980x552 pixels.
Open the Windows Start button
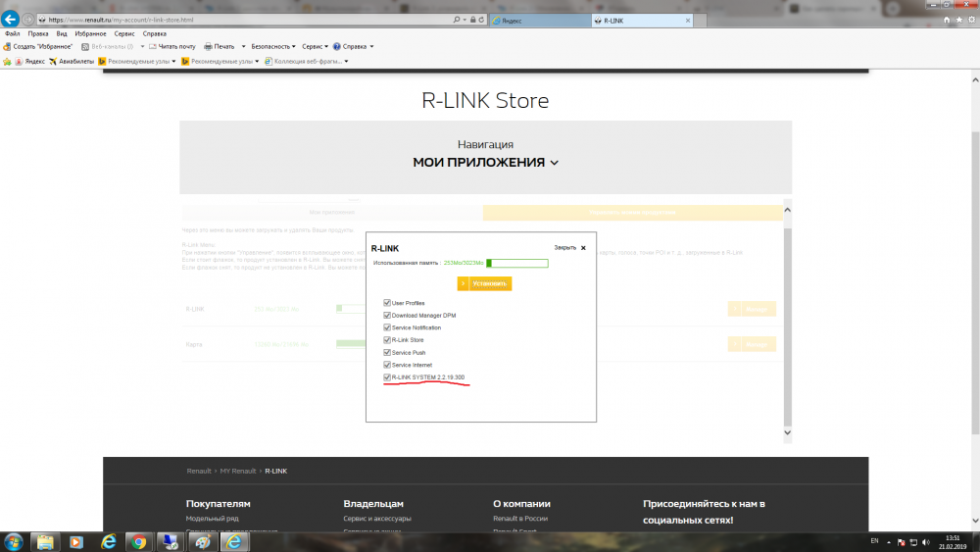(13, 542)
